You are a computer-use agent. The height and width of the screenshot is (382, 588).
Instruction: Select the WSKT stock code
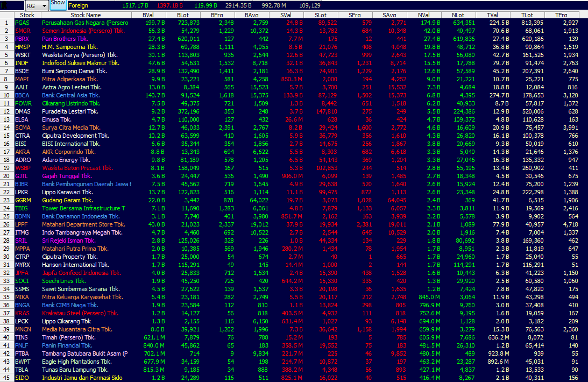click(23, 55)
